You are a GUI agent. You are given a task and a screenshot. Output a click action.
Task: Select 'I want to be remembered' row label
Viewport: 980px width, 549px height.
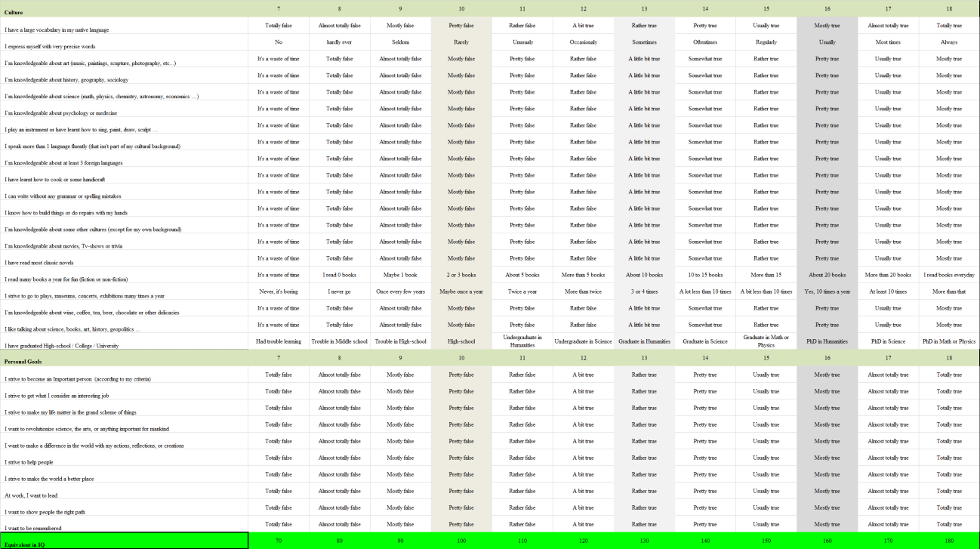click(33, 528)
